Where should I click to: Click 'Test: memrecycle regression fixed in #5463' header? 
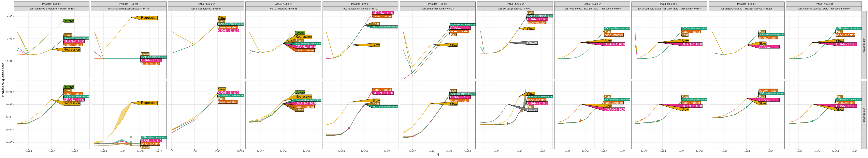pyautogui.click(x=51, y=9)
